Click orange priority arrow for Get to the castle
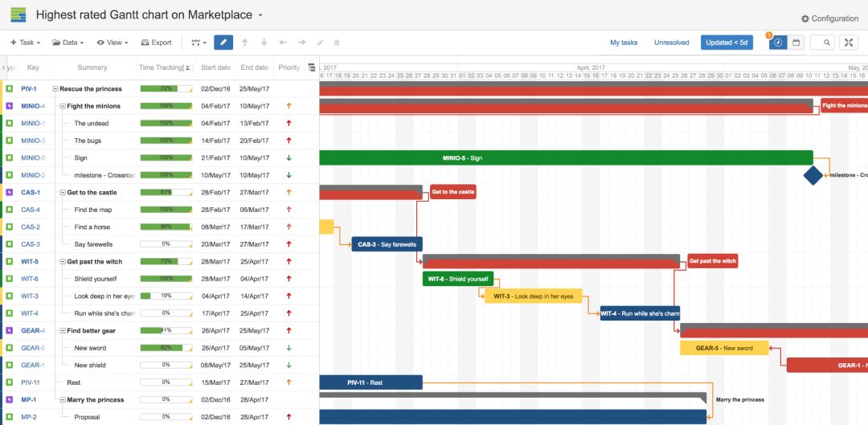868x425 pixels. coord(289,193)
